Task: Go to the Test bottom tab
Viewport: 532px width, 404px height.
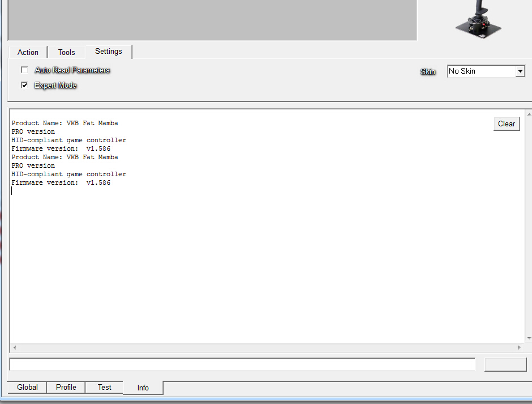Action: tap(104, 388)
